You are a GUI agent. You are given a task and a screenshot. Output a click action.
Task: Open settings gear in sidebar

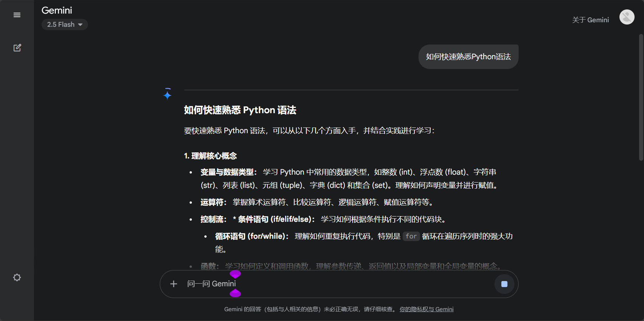(x=17, y=278)
